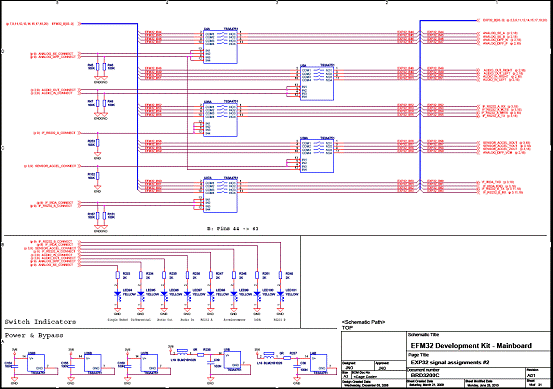Click the "Accelerometer" LED caption
The image size is (553, 389).
234,320
